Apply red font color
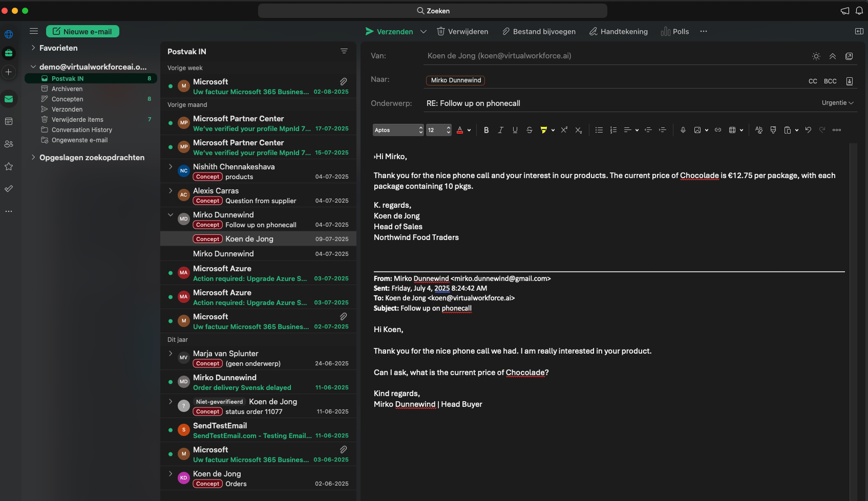 click(460, 130)
